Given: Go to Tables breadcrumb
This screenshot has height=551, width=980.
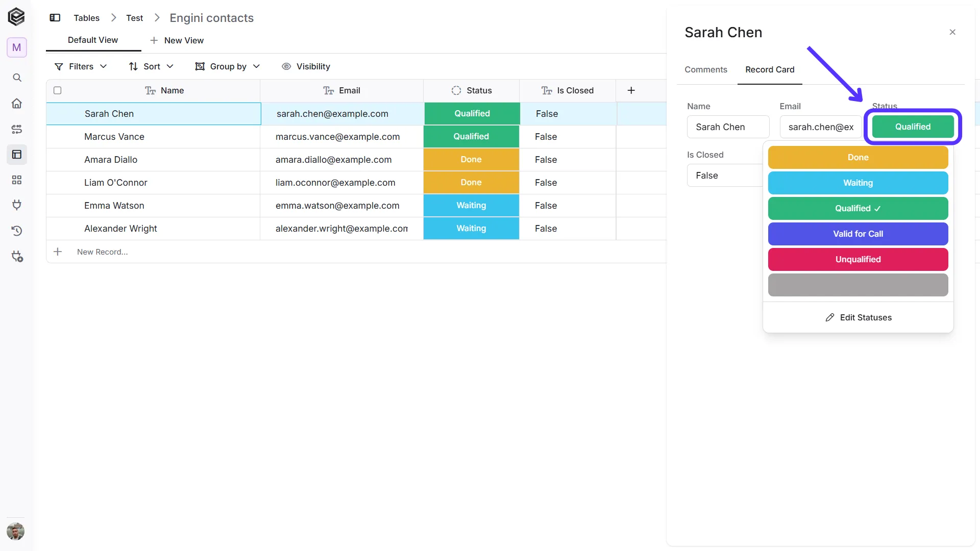Looking at the screenshot, I should pos(86,18).
